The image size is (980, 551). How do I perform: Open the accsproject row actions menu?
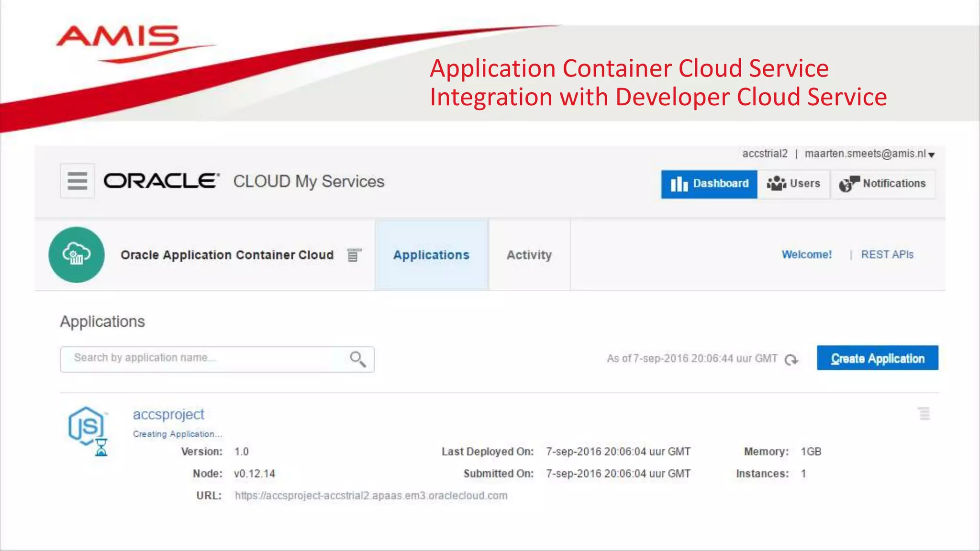click(924, 414)
